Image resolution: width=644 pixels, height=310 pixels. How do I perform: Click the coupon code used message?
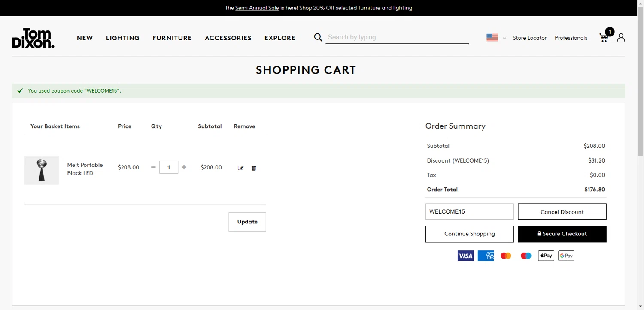tap(75, 91)
